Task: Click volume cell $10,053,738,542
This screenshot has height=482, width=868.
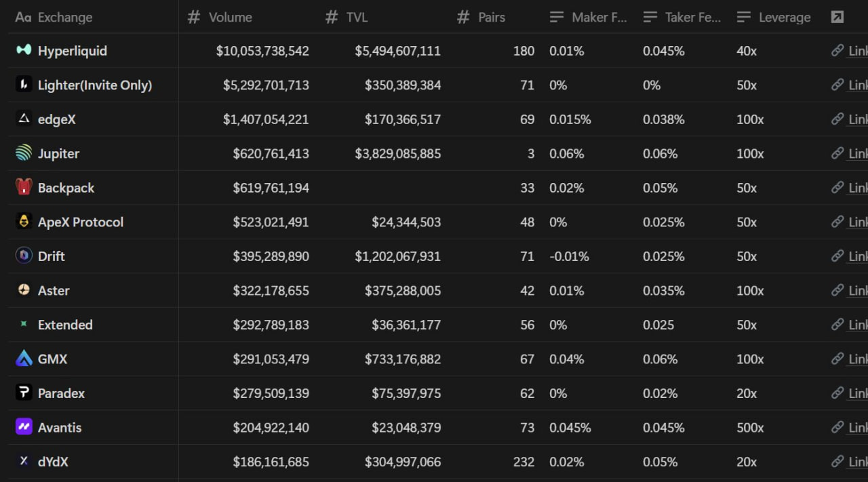Action: (x=262, y=51)
